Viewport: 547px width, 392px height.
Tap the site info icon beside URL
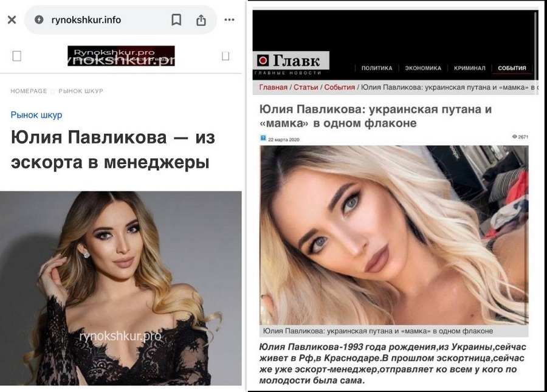point(39,19)
